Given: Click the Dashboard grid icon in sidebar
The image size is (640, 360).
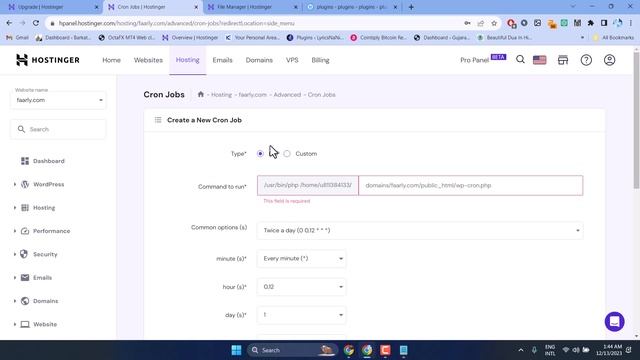Looking at the screenshot, I should tap(25, 161).
